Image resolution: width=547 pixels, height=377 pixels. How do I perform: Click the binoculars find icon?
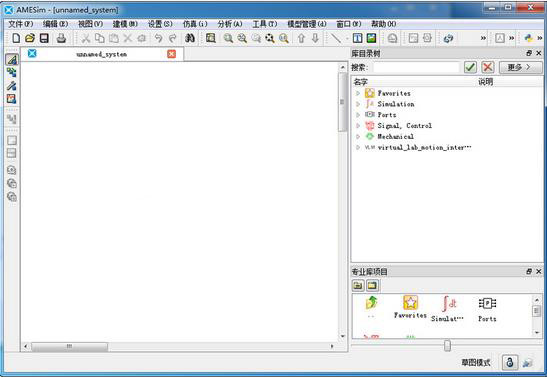[x=190, y=38]
